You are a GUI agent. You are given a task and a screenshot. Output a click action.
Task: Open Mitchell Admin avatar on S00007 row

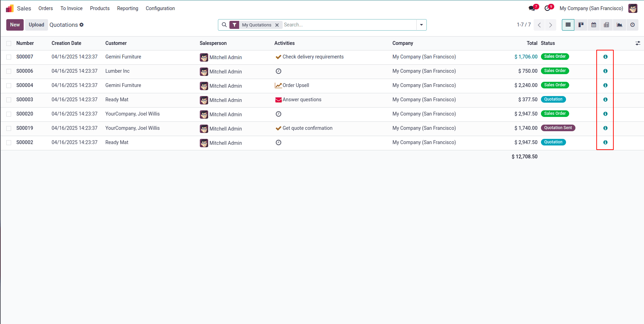tap(204, 57)
